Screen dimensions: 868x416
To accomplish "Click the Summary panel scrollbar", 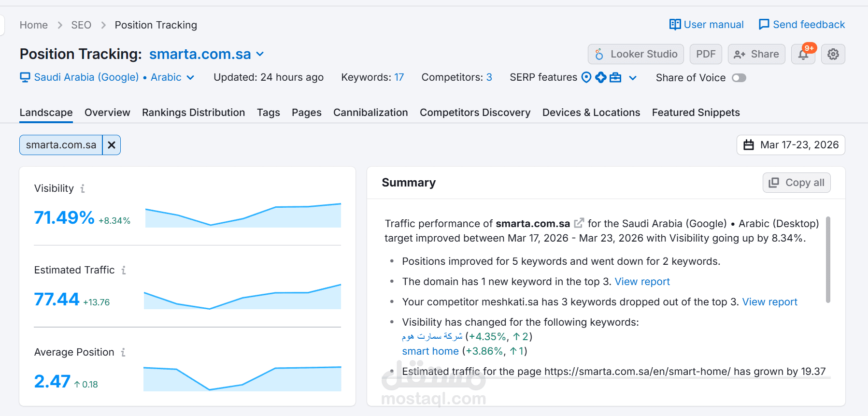I will [827, 259].
